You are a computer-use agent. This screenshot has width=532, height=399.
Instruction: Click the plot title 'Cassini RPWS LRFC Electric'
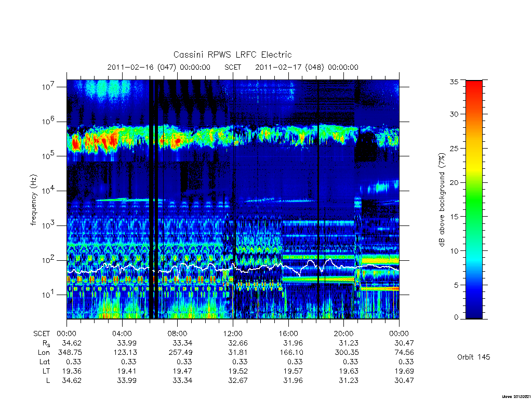pos(232,55)
